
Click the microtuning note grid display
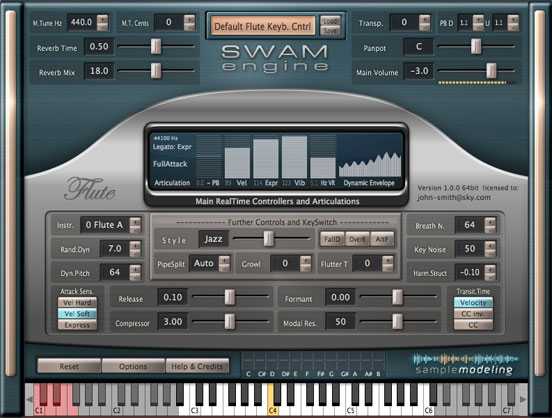[313, 364]
